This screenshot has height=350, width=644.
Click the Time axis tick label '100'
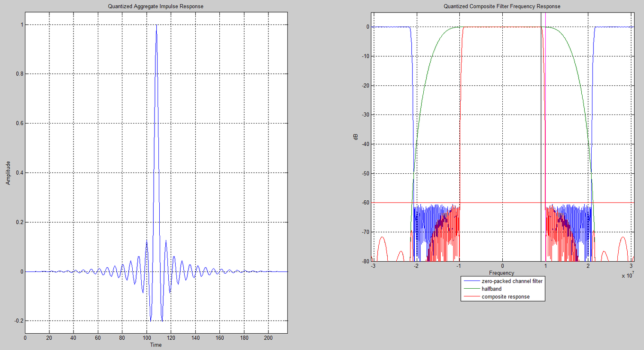pyautogui.click(x=147, y=338)
